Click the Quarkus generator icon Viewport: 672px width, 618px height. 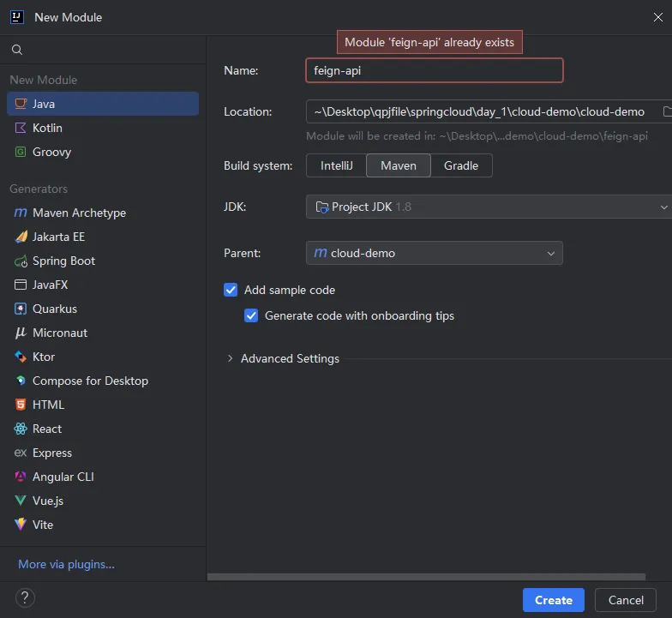click(x=21, y=309)
